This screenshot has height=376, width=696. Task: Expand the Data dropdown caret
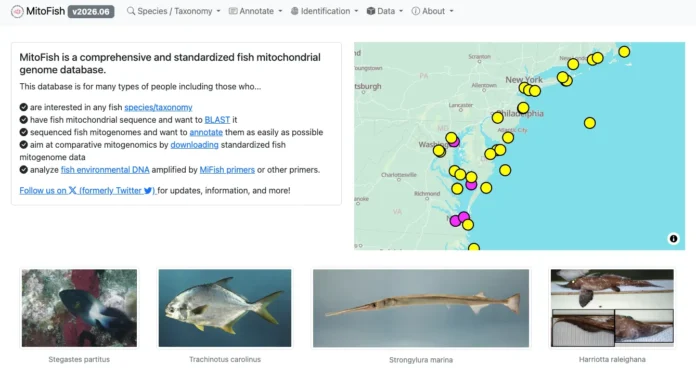[401, 12]
